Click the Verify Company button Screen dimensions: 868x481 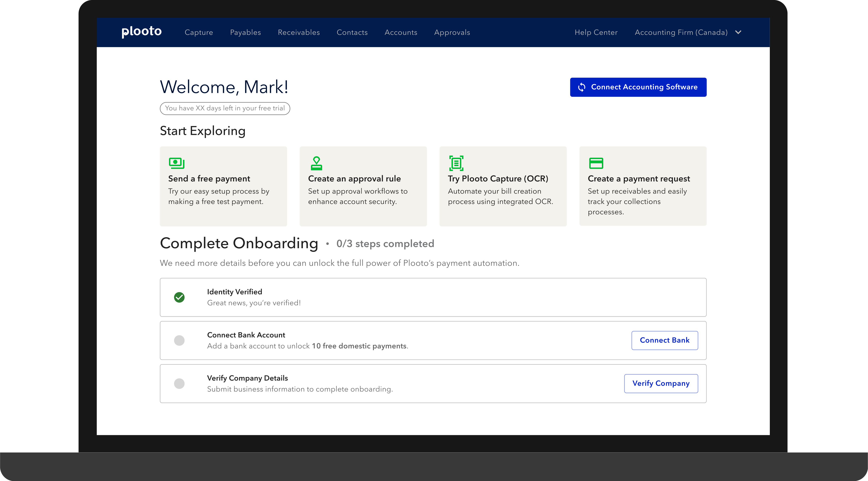tap(661, 384)
